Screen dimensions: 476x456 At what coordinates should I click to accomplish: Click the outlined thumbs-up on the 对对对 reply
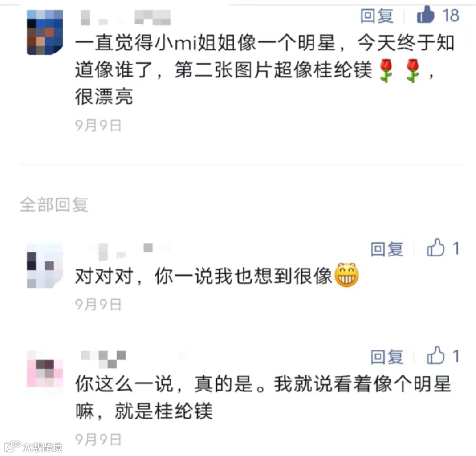tap(435, 248)
